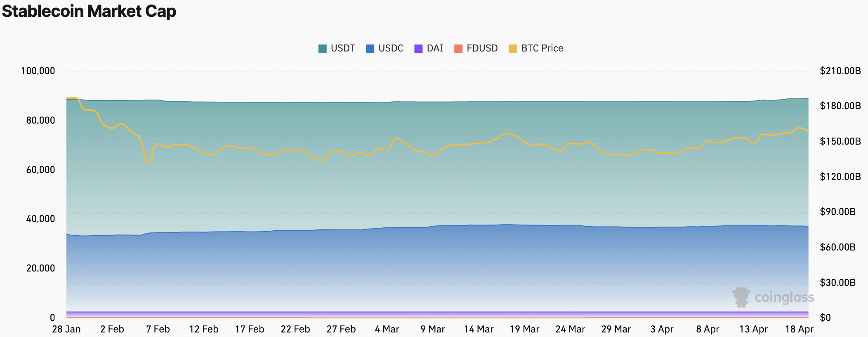Click the DAI purple legend square

coord(418,49)
